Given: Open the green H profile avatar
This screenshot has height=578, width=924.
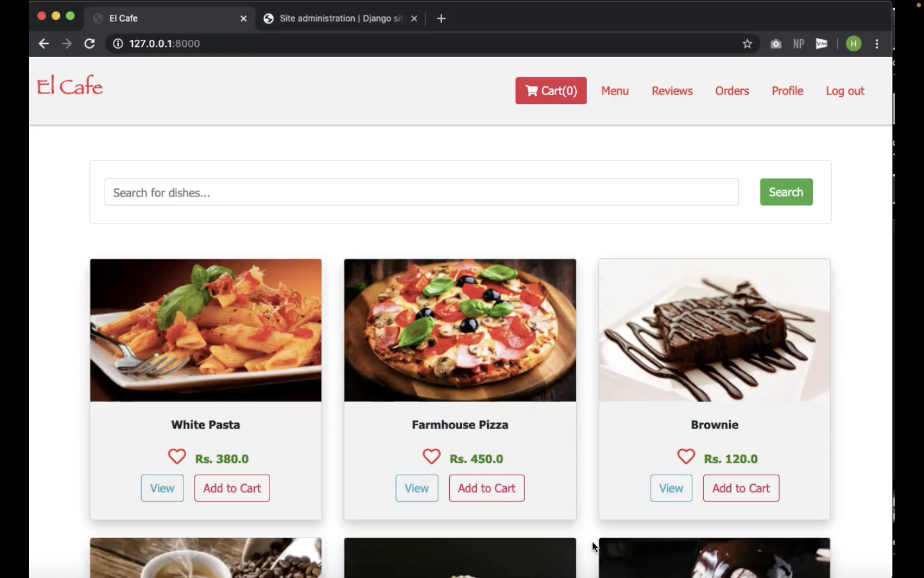Looking at the screenshot, I should pos(853,44).
